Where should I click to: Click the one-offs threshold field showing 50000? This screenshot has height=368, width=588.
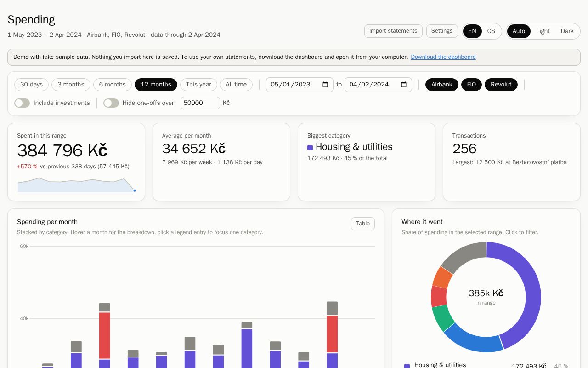(200, 103)
